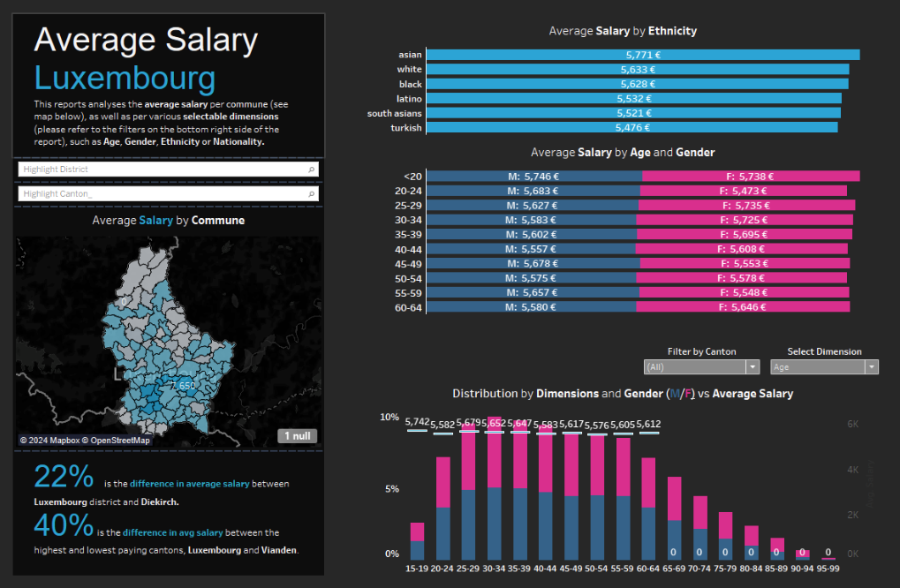Click the "1 null" indicator on the map
The image size is (900, 588).
(x=297, y=435)
